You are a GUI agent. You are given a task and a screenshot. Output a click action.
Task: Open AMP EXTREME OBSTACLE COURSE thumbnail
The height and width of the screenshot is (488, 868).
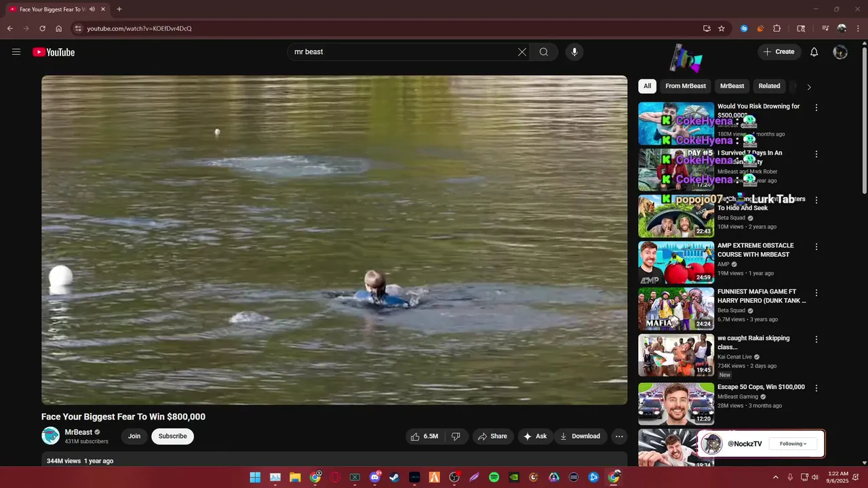point(676,263)
